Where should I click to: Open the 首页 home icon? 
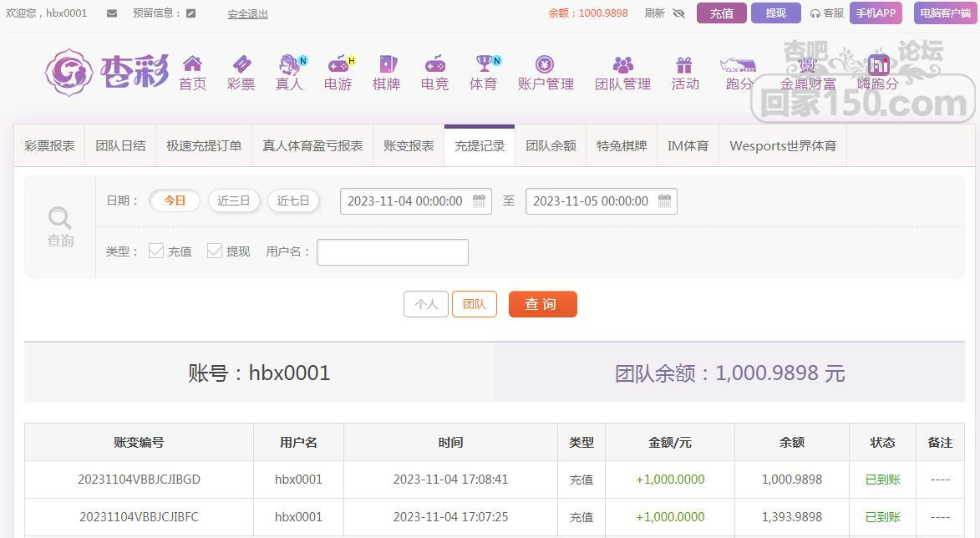tap(192, 64)
